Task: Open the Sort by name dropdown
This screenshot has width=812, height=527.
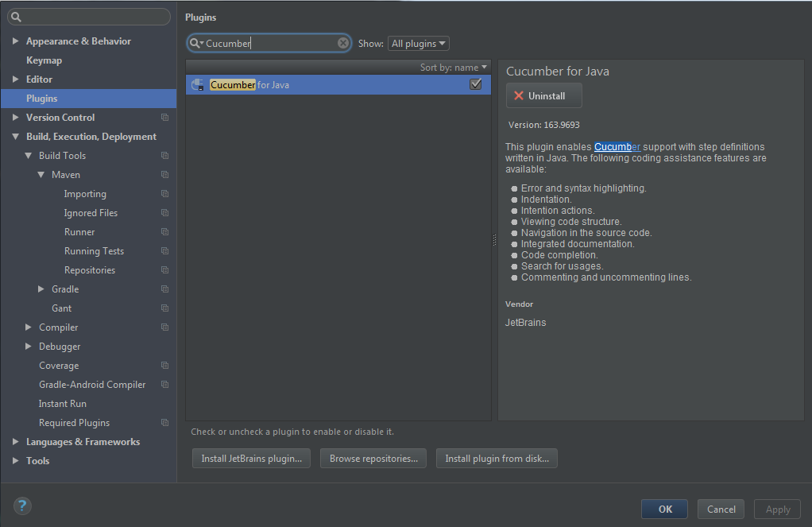Action: 454,68
